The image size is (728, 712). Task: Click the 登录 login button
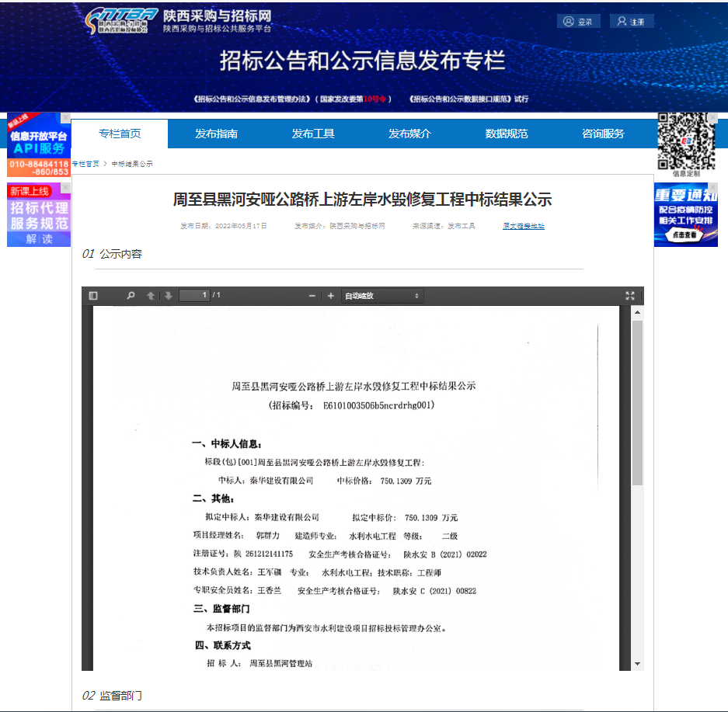click(579, 21)
